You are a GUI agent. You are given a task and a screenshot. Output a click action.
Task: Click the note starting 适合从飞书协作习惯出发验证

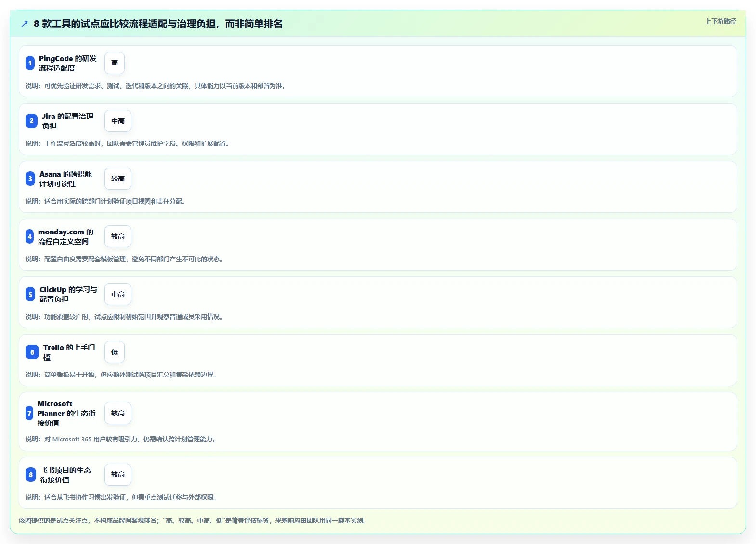point(122,497)
